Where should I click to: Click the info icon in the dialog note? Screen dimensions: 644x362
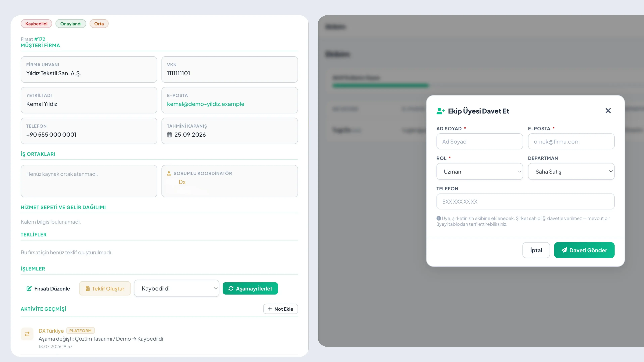pos(439,218)
